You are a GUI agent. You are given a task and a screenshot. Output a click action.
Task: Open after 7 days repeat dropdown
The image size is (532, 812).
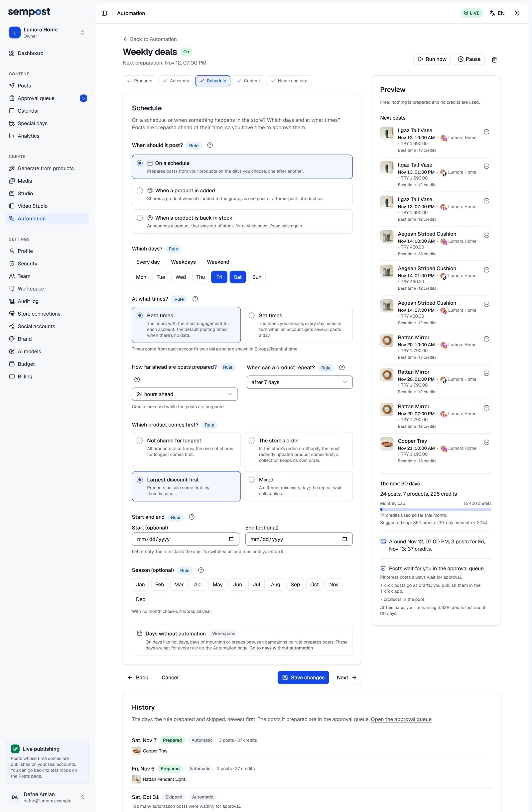click(x=300, y=382)
